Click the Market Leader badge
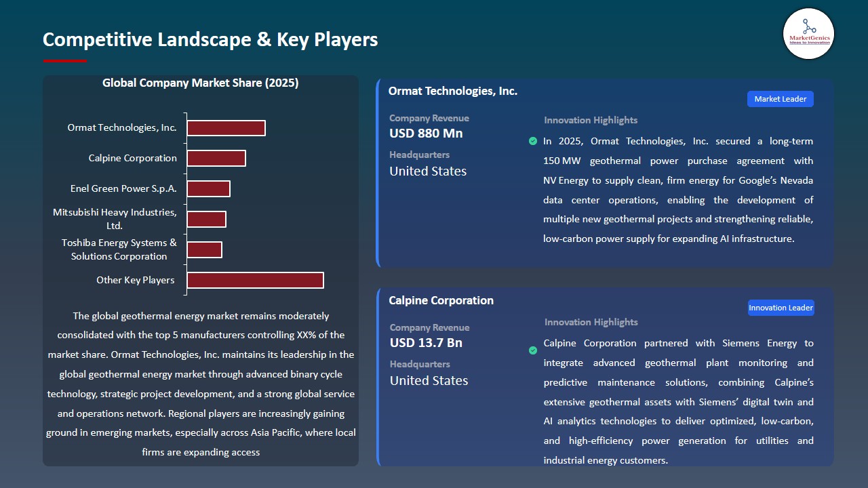868x488 pixels. (780, 98)
